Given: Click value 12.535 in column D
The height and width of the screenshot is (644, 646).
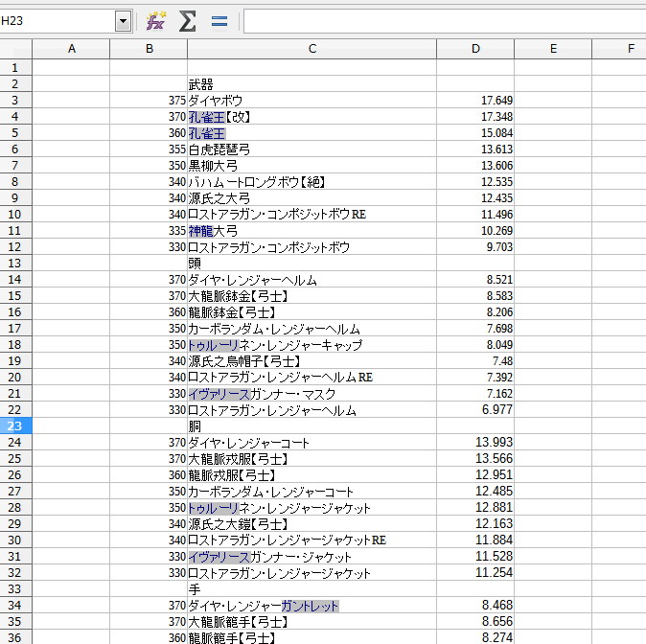Looking at the screenshot, I should [496, 182].
